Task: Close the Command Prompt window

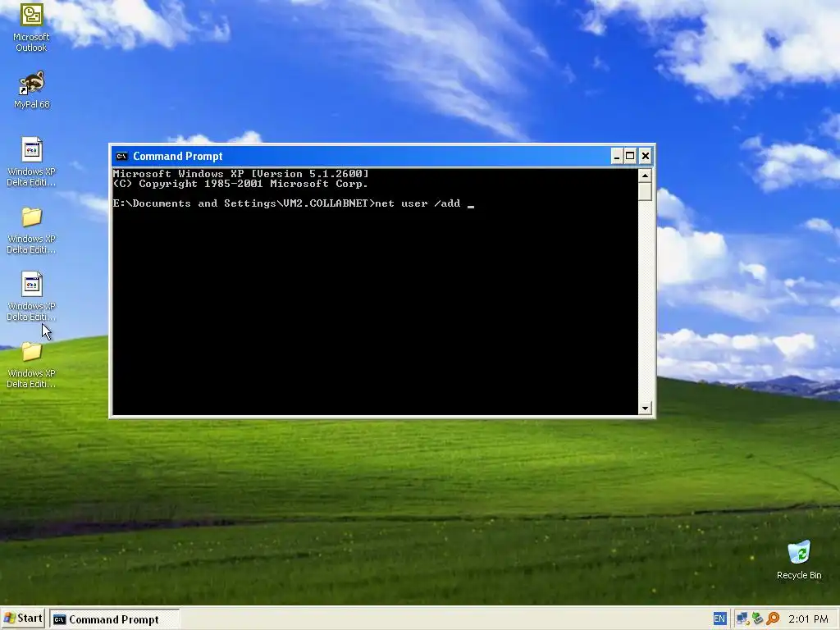Action: 645,157
